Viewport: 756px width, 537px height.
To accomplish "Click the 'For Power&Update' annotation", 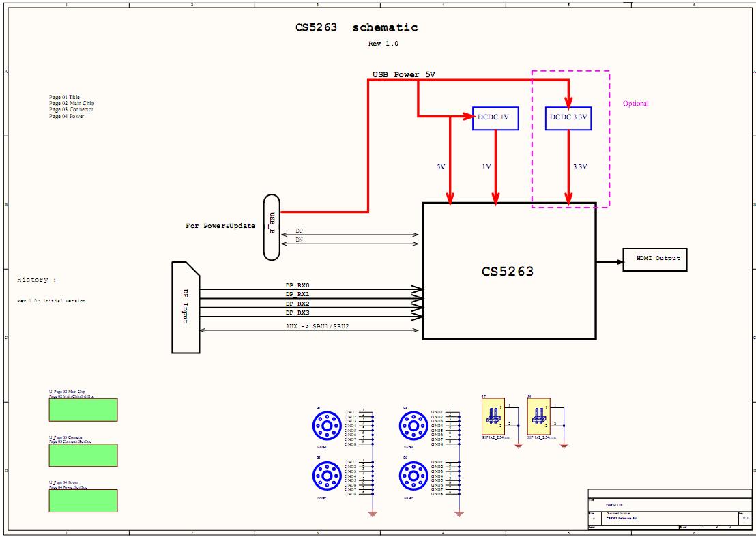I will point(220,226).
